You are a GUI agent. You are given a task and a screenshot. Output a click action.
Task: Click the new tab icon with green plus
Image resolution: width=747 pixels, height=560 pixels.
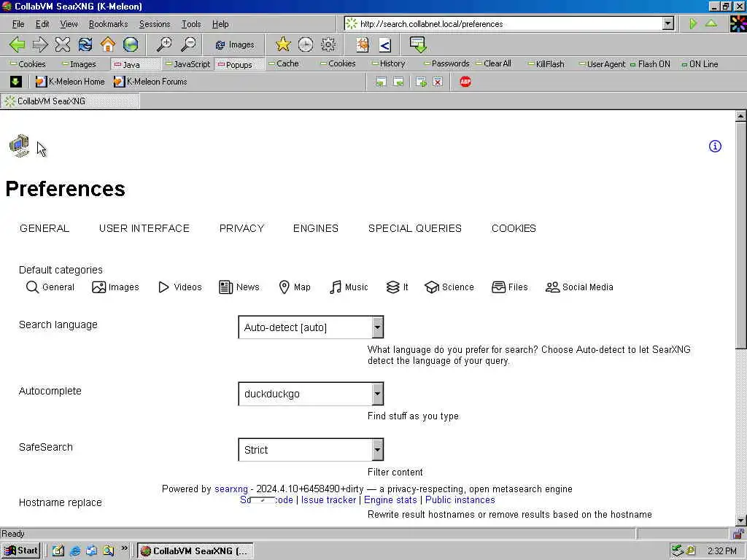tap(421, 82)
